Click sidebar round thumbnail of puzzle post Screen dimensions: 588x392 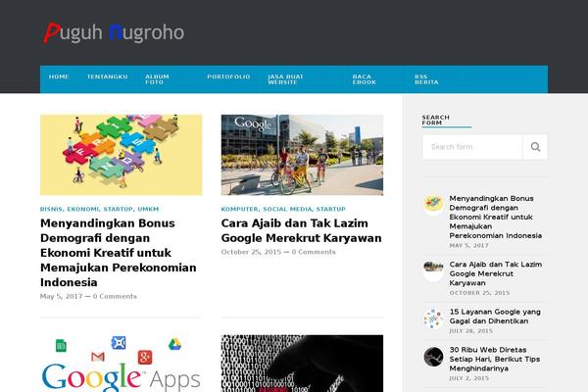pos(433,205)
